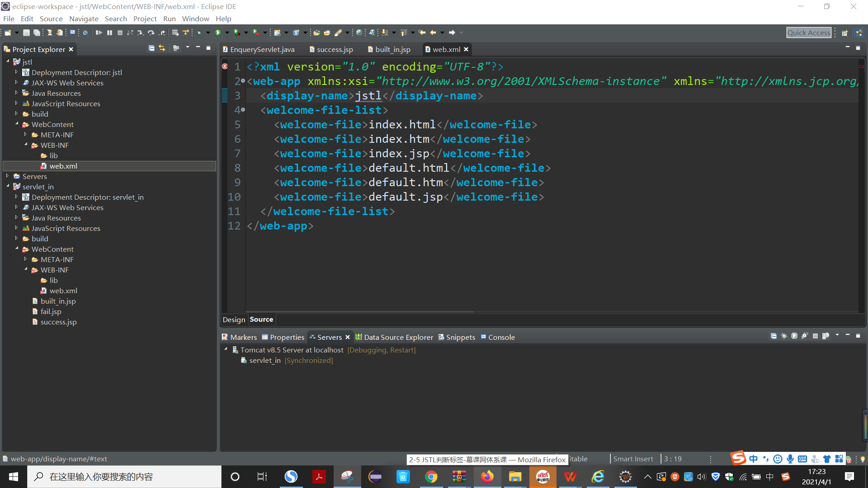This screenshot has height=488, width=868.
Task: Click the green Run button icon
Action: tap(218, 33)
